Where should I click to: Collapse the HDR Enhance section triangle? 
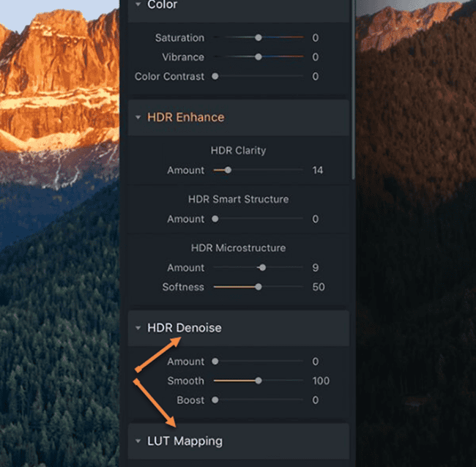tap(138, 117)
